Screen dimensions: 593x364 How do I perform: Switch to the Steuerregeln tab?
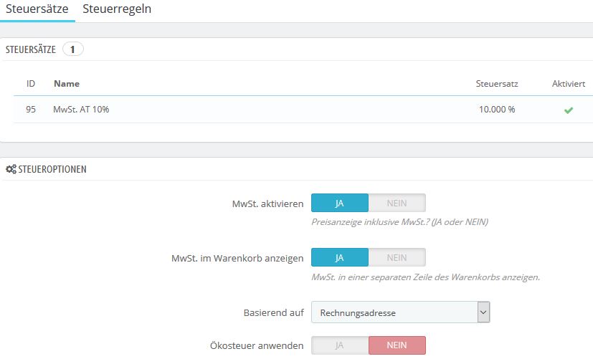117,10
